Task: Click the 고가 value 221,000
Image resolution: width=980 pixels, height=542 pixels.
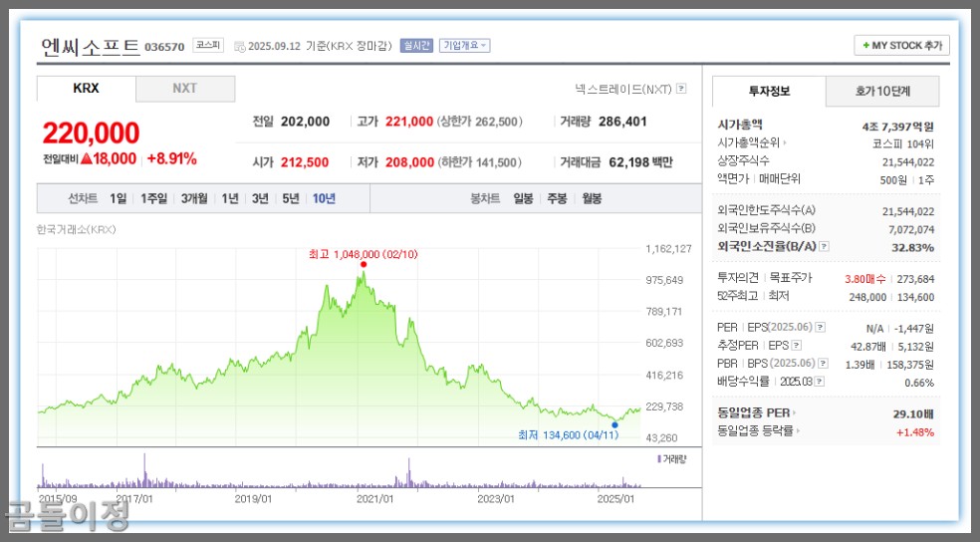Action: pos(409,122)
